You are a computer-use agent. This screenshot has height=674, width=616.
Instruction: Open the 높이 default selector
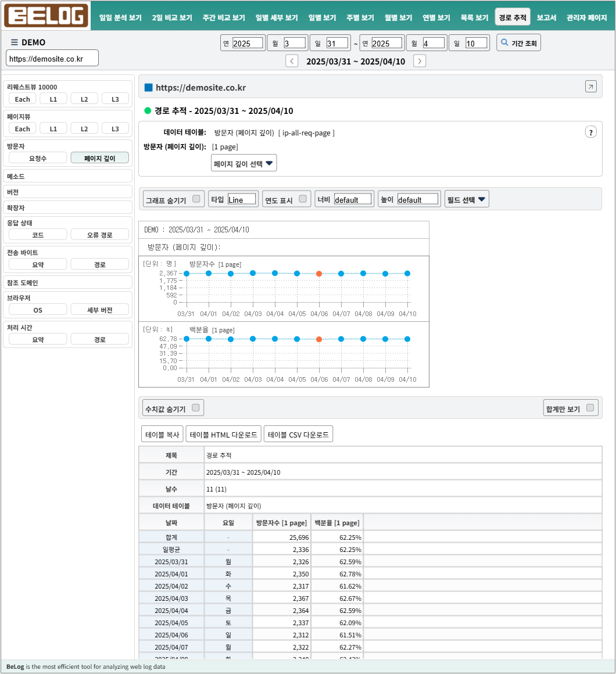[x=417, y=199]
